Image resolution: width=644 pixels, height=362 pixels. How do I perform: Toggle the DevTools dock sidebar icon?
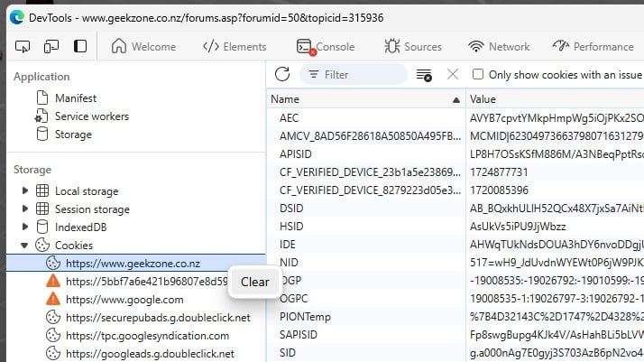(80, 46)
